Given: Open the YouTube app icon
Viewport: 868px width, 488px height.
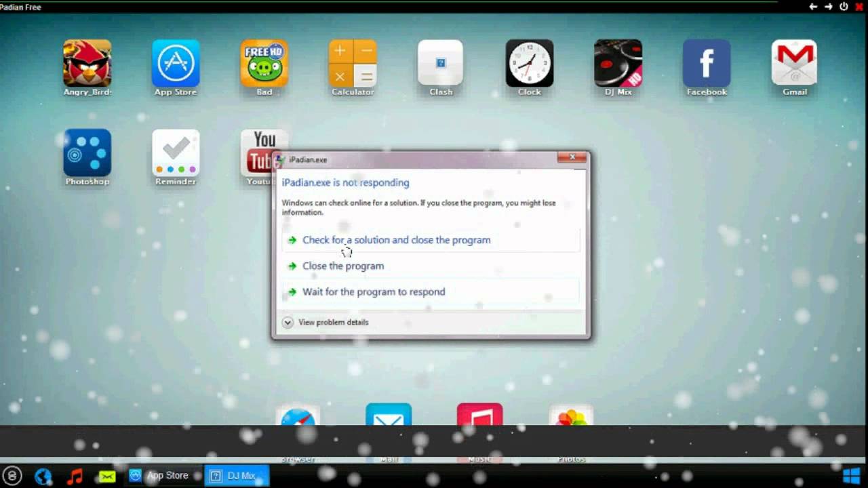Looking at the screenshot, I should pyautogui.click(x=258, y=152).
